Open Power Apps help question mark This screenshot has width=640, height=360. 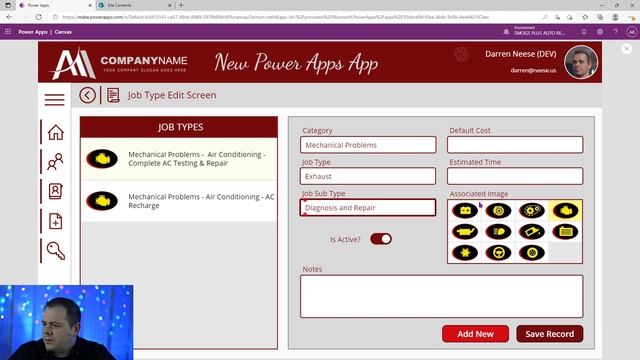tap(616, 31)
